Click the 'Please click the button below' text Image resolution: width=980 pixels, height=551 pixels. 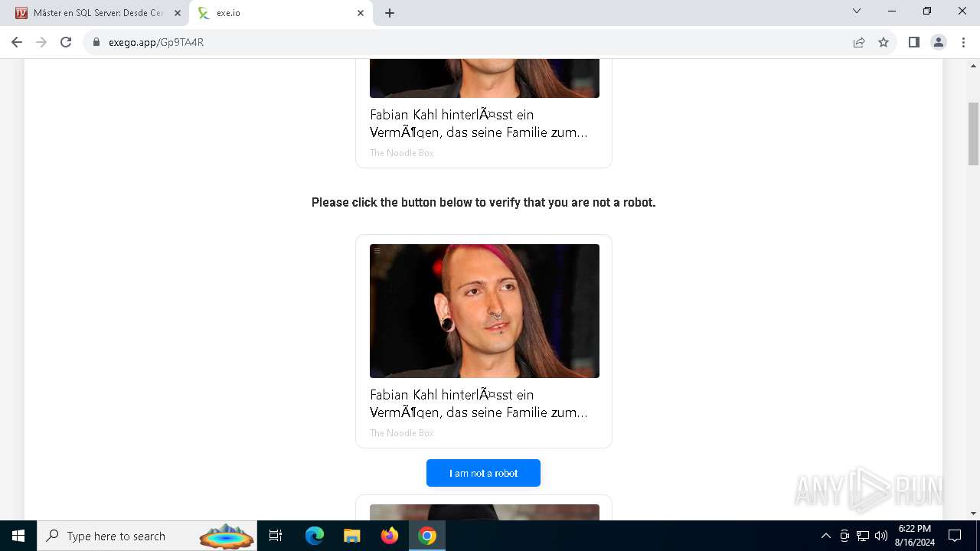click(483, 203)
